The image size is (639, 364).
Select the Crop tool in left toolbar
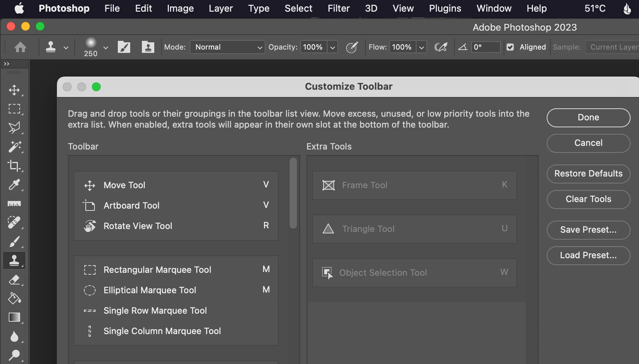[14, 166]
